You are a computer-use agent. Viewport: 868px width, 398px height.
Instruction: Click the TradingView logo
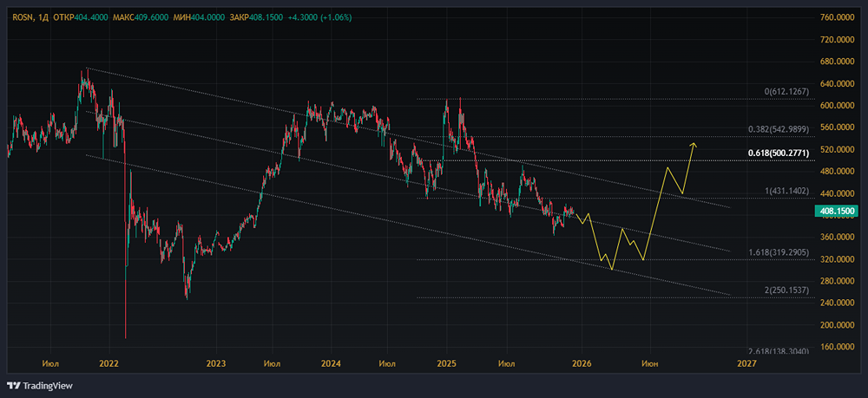(41, 385)
